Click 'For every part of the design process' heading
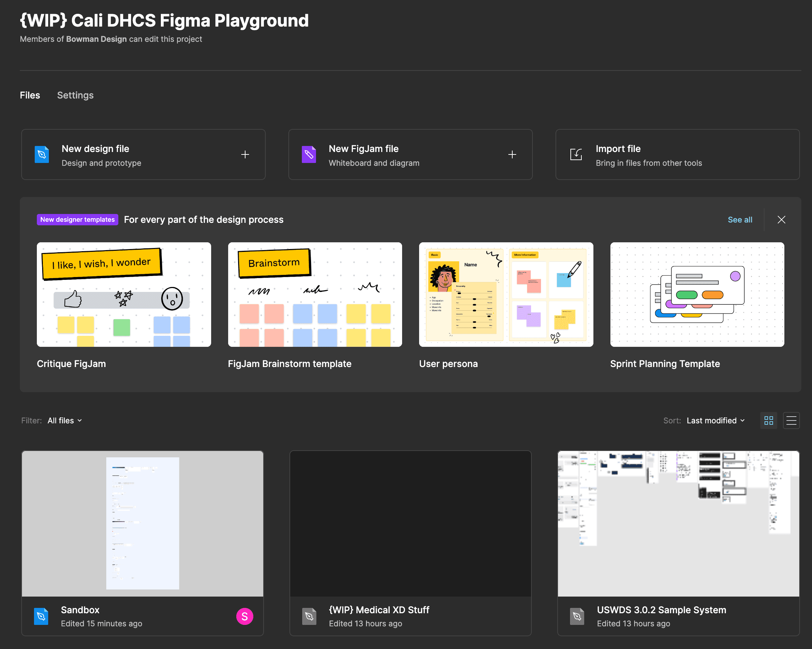This screenshot has height=649, width=812. click(x=204, y=220)
